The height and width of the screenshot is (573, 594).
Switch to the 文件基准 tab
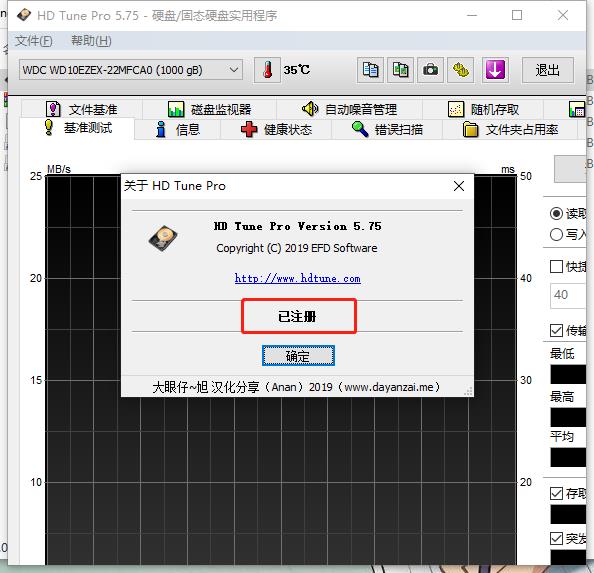(x=81, y=109)
